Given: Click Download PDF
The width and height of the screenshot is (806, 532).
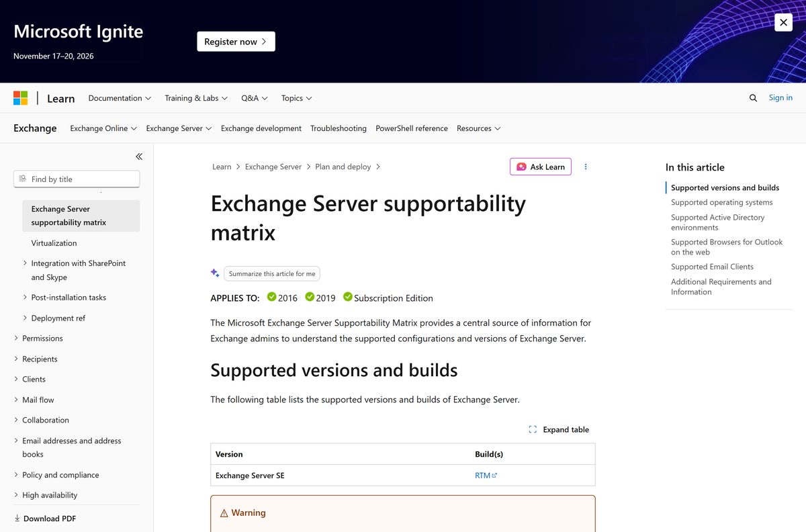Looking at the screenshot, I should pyautogui.click(x=45, y=519).
